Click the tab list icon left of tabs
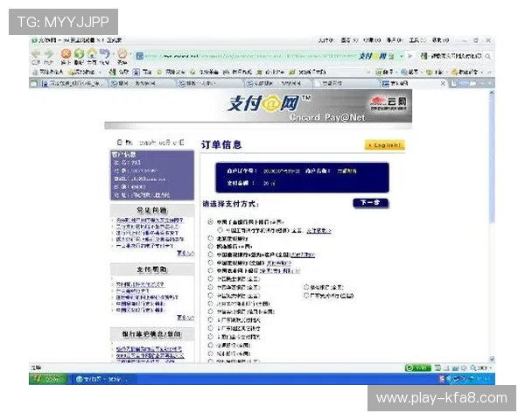Viewport: 525px width, 420px height. 34,83
